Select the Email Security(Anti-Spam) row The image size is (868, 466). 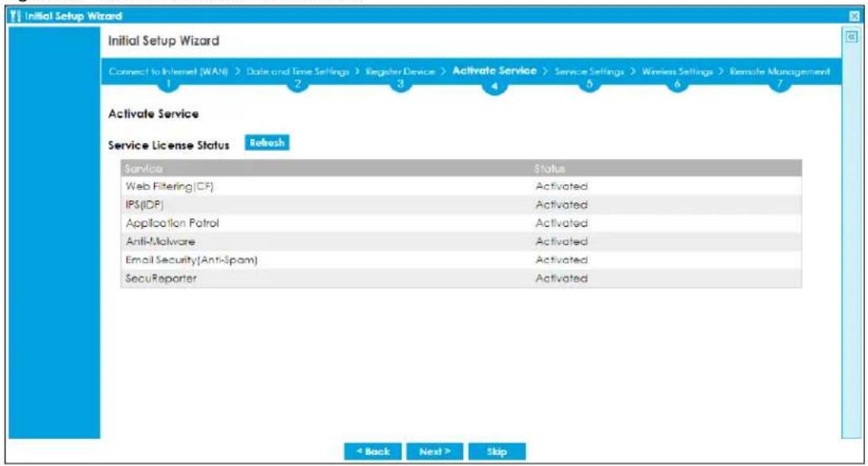click(x=461, y=260)
